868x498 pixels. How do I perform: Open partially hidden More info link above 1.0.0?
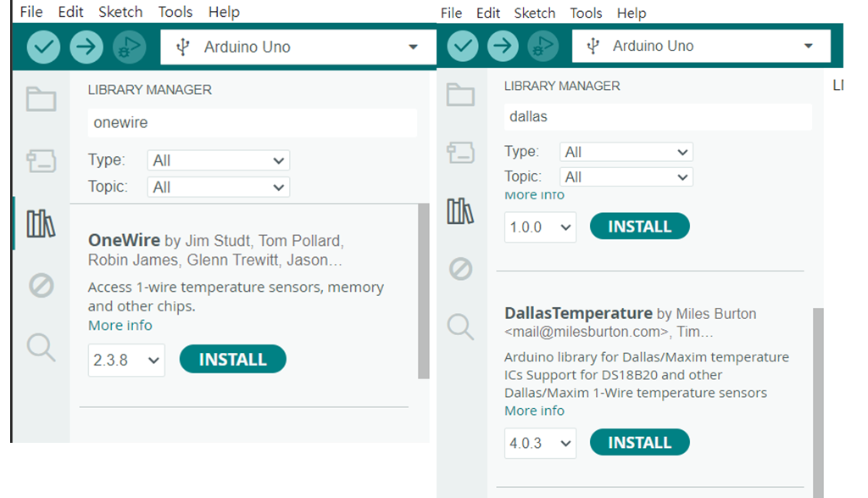point(534,195)
